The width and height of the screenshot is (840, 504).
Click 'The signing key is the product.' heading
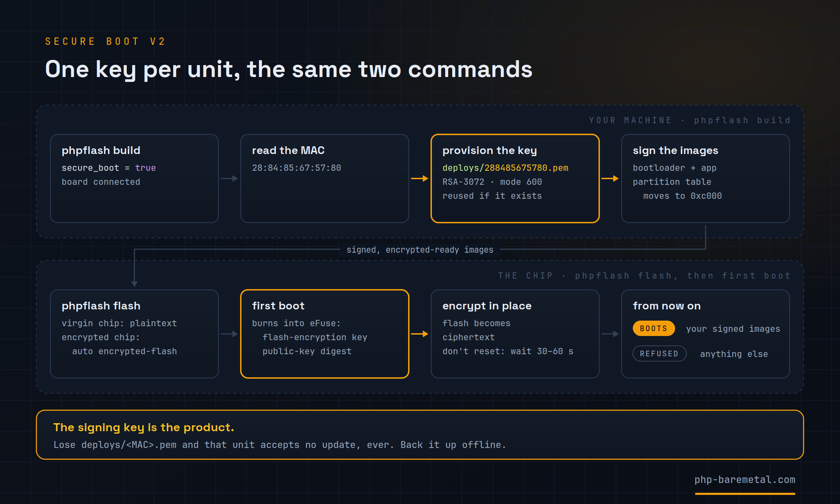coord(143,427)
